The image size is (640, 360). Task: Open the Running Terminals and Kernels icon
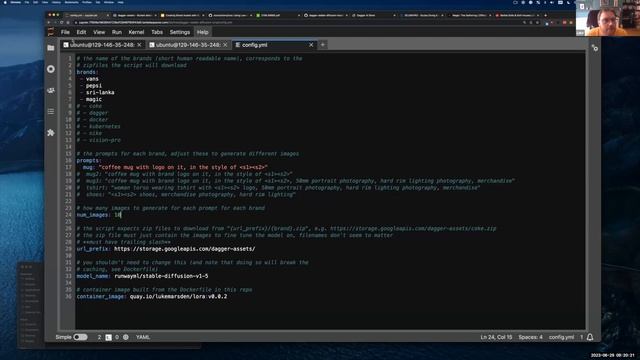[x=51, y=69]
